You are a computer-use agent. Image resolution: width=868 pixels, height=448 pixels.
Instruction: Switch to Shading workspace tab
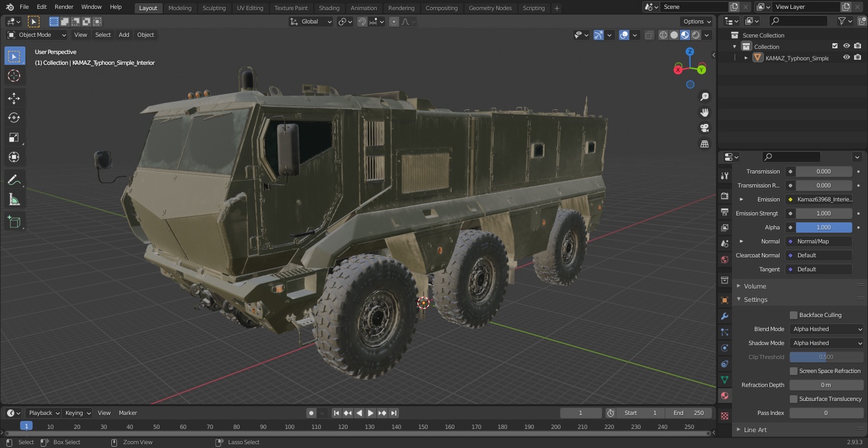point(329,8)
